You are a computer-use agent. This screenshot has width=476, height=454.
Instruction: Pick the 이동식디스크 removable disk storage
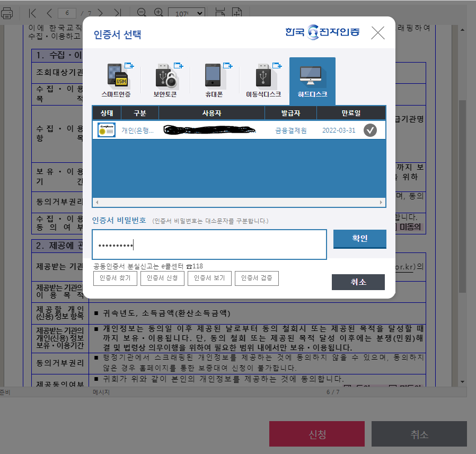pyautogui.click(x=263, y=81)
